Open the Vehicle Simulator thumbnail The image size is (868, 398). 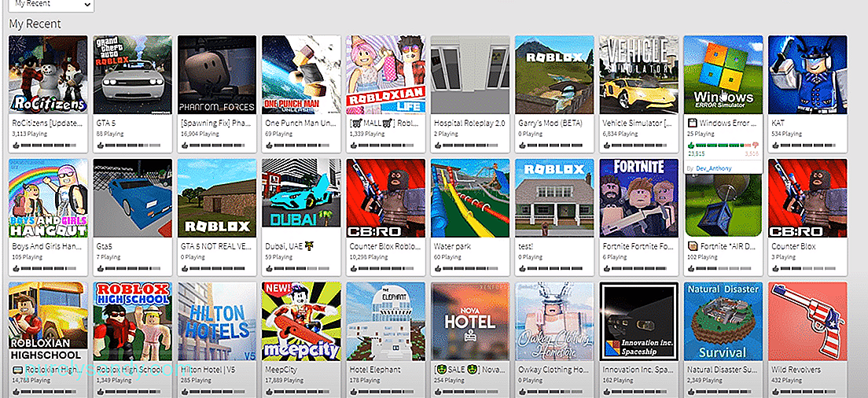pyautogui.click(x=639, y=75)
